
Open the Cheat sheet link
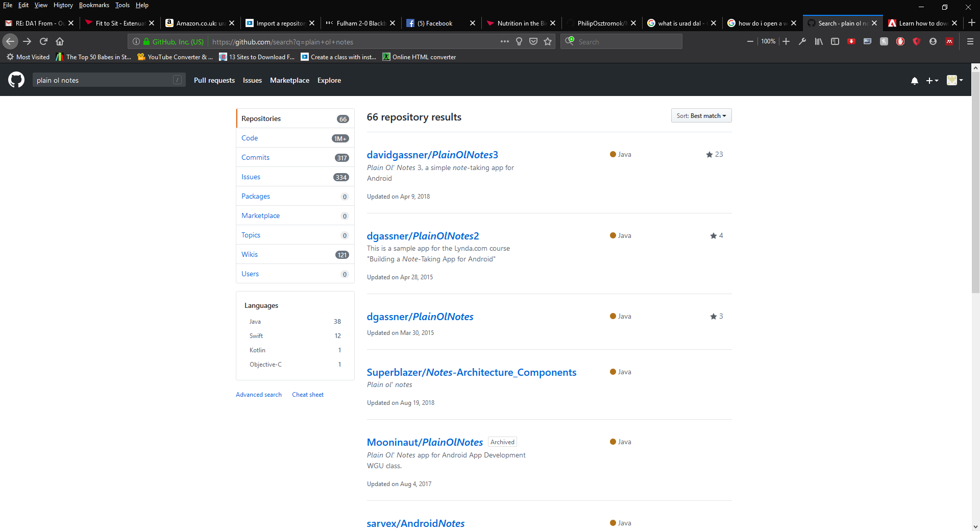[x=308, y=395]
